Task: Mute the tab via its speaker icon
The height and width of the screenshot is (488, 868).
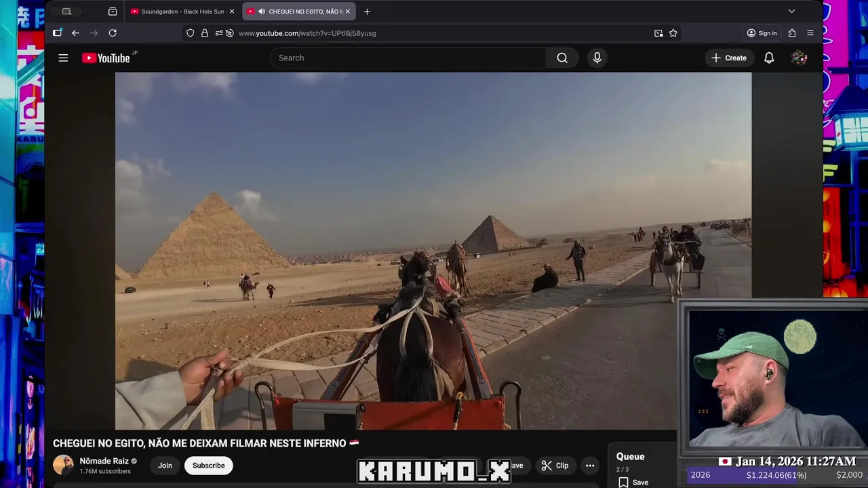Action: coord(262,12)
